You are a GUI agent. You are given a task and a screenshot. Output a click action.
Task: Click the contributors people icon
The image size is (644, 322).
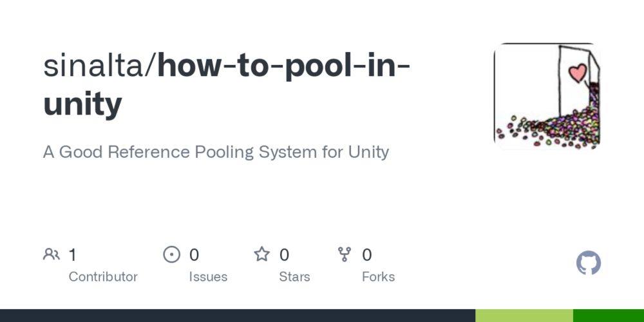(x=52, y=254)
